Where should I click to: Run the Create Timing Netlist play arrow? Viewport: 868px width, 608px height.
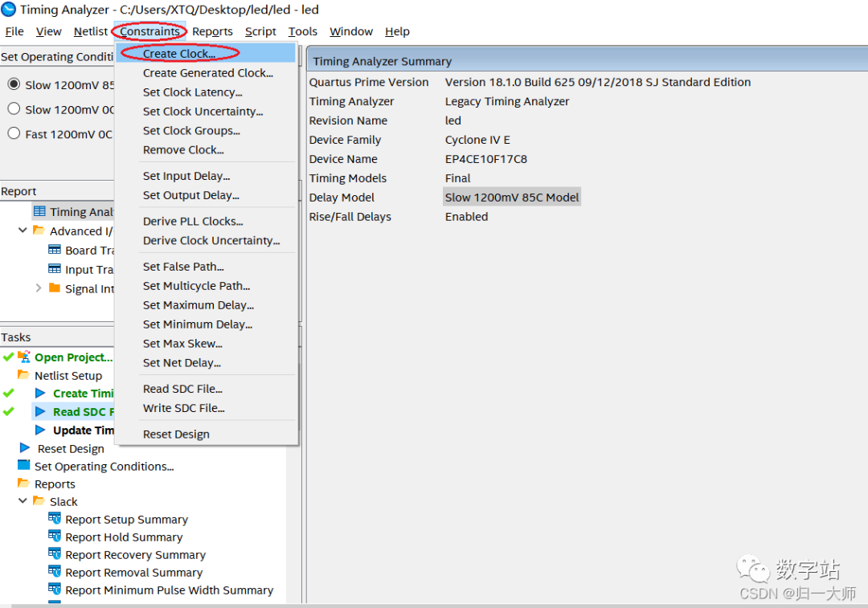[40, 394]
